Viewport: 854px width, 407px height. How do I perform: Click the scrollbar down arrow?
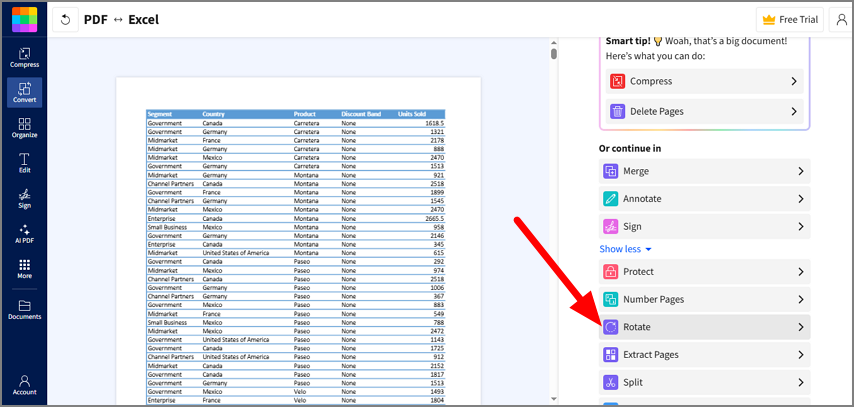click(554, 399)
